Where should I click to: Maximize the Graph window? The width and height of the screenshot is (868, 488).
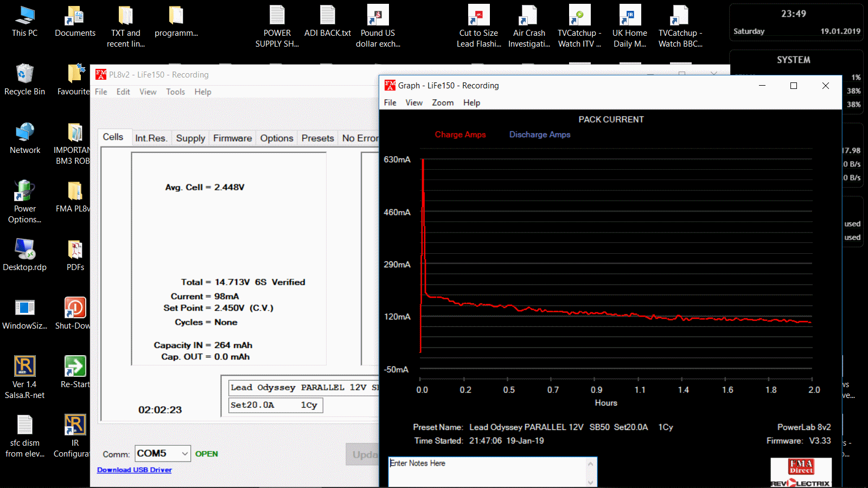[794, 86]
